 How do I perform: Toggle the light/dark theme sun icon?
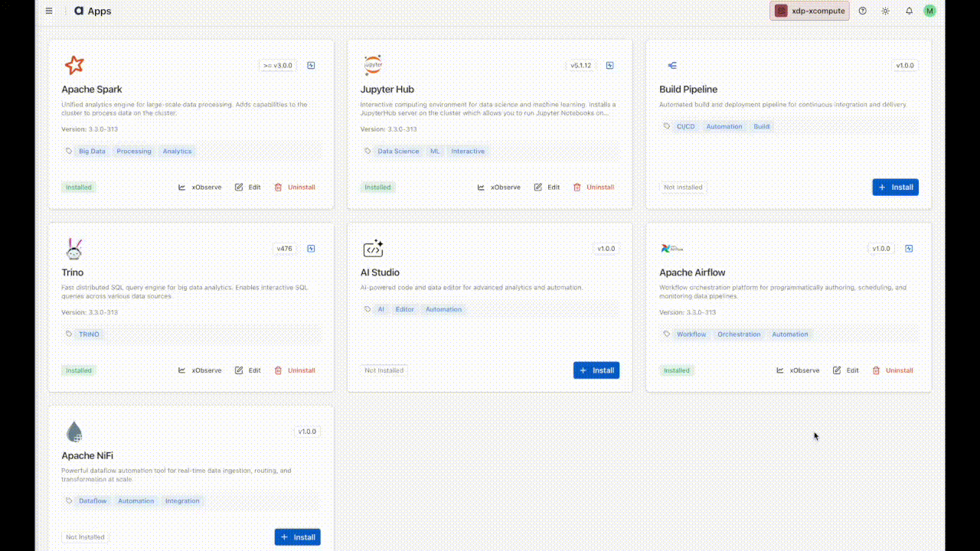tap(886, 11)
